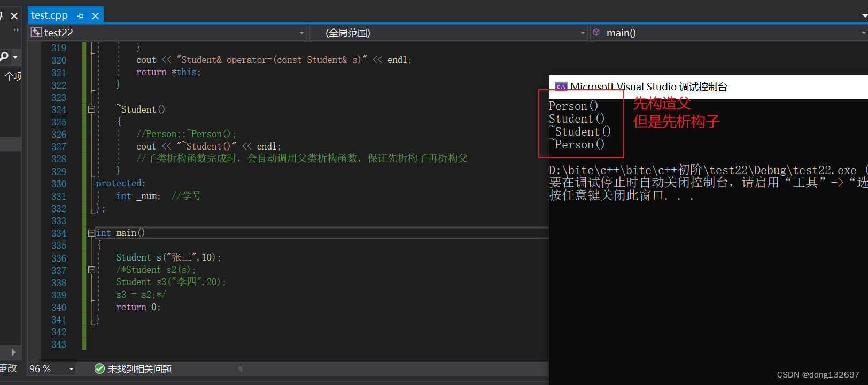Collapse the block comment at line 337
868x385 pixels.
(91, 270)
